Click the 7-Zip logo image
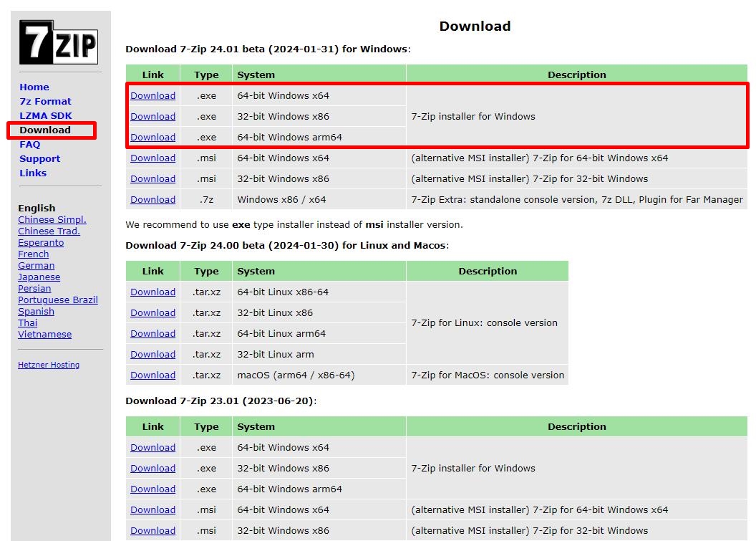756x541 pixels. [x=59, y=40]
